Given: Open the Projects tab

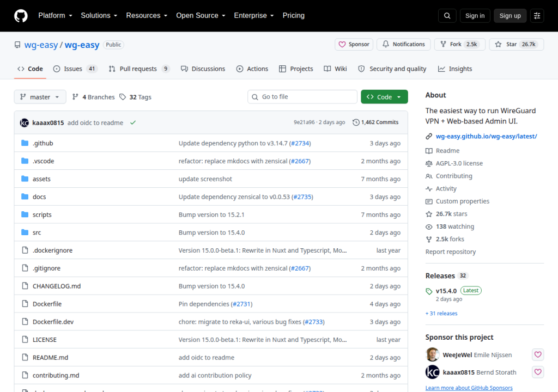Looking at the screenshot, I should [296, 69].
